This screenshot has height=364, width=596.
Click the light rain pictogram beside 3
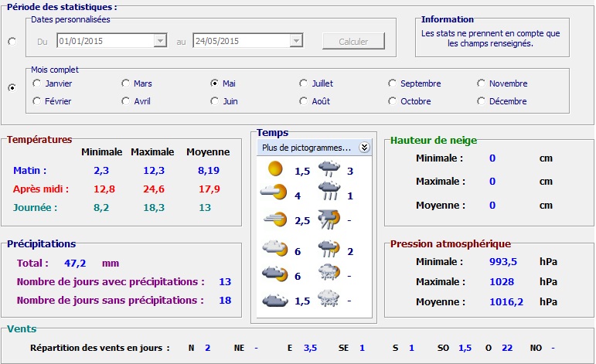click(x=329, y=168)
